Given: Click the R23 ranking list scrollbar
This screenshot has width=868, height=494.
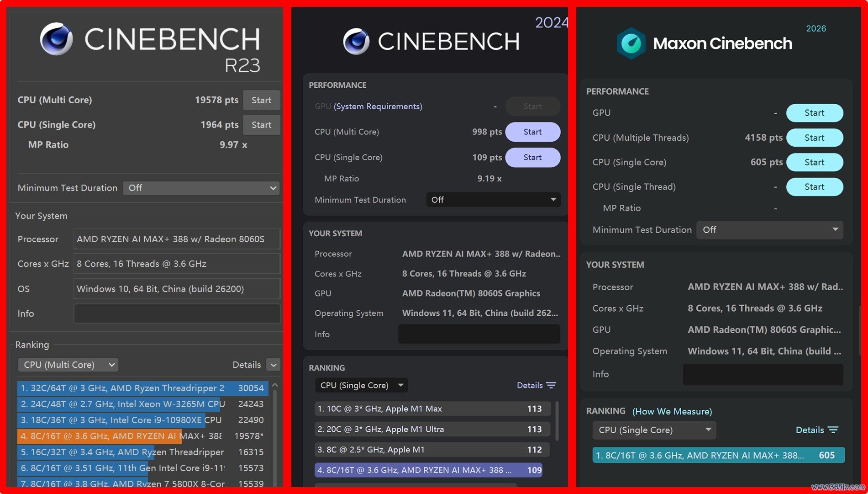Looking at the screenshot, I should (275, 434).
